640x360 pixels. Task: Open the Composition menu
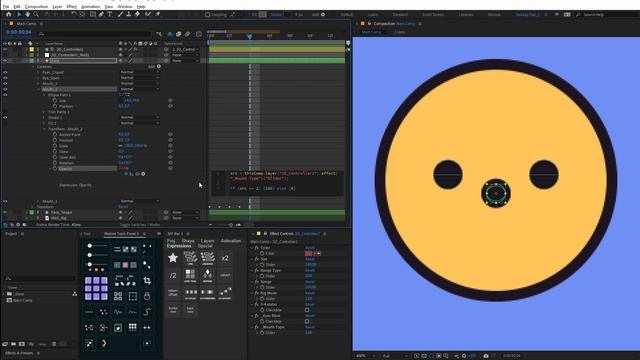(x=36, y=7)
